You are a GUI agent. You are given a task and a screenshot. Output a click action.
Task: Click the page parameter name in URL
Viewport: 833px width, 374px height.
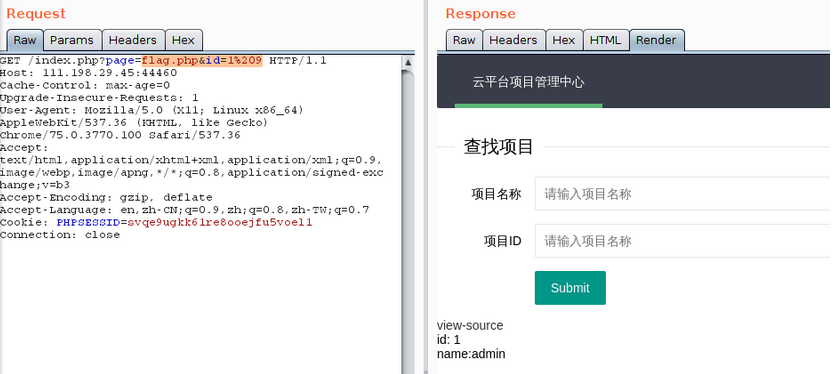click(x=120, y=61)
